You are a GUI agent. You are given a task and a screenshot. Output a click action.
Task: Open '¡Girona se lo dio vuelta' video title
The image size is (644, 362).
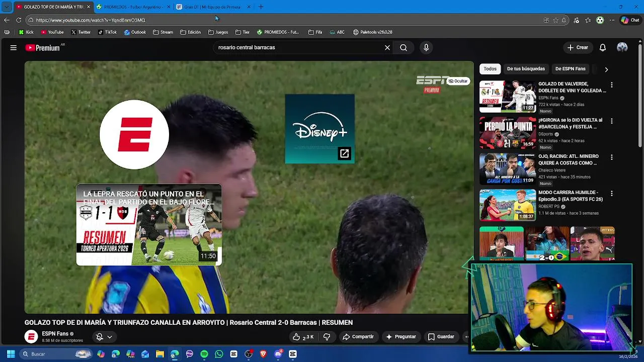tap(570, 124)
